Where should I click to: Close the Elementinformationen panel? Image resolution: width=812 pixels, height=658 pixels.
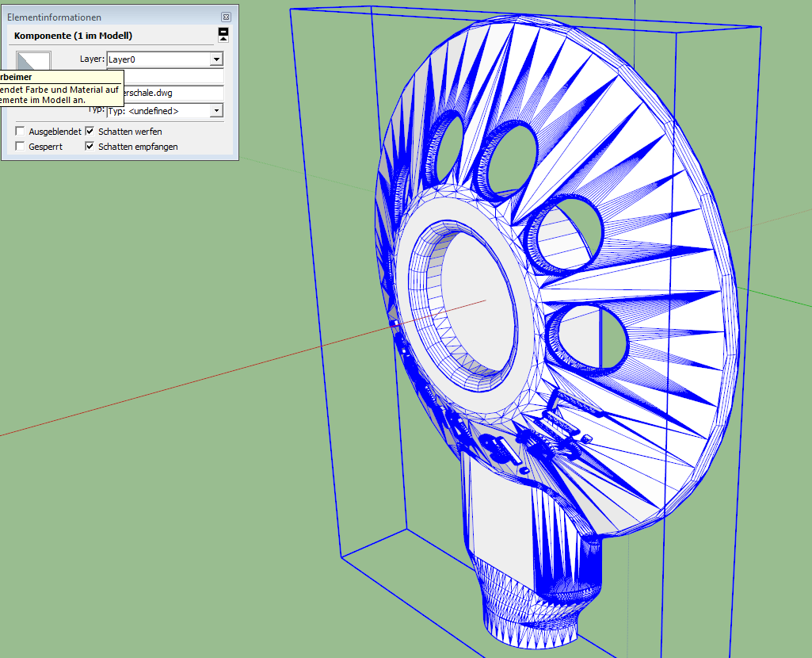click(x=226, y=17)
